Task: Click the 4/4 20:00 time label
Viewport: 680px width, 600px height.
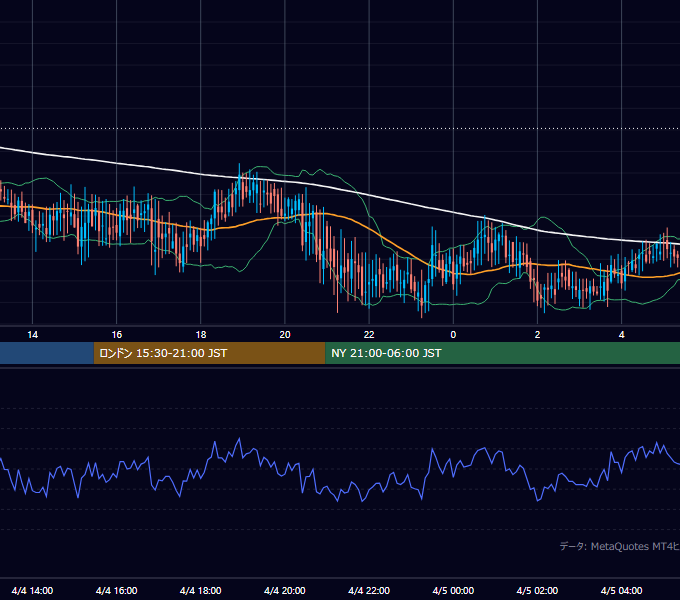Action: click(285, 590)
